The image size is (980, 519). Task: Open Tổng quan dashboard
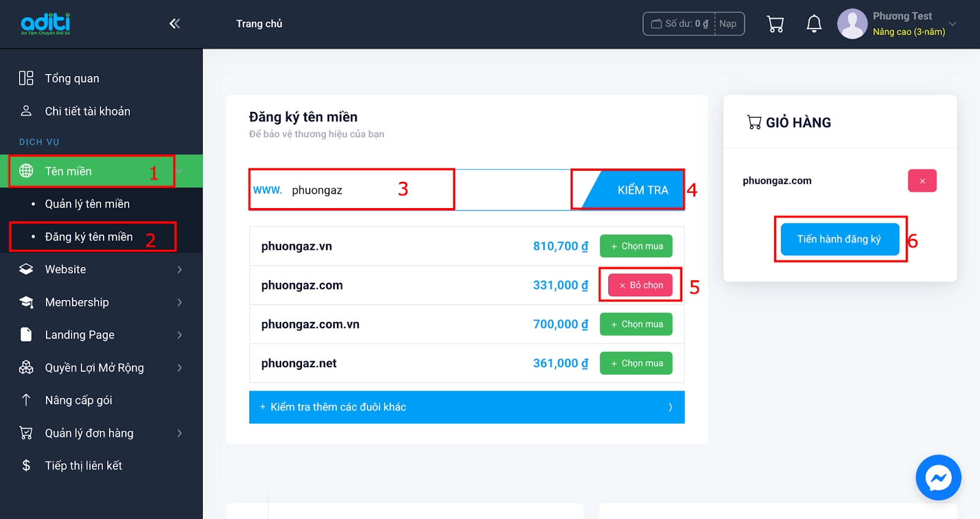(x=72, y=78)
